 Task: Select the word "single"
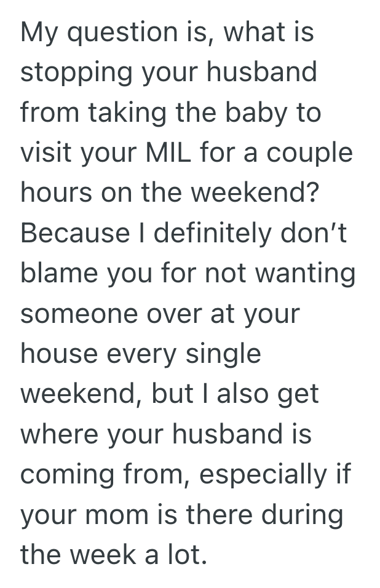pyautogui.click(x=227, y=354)
